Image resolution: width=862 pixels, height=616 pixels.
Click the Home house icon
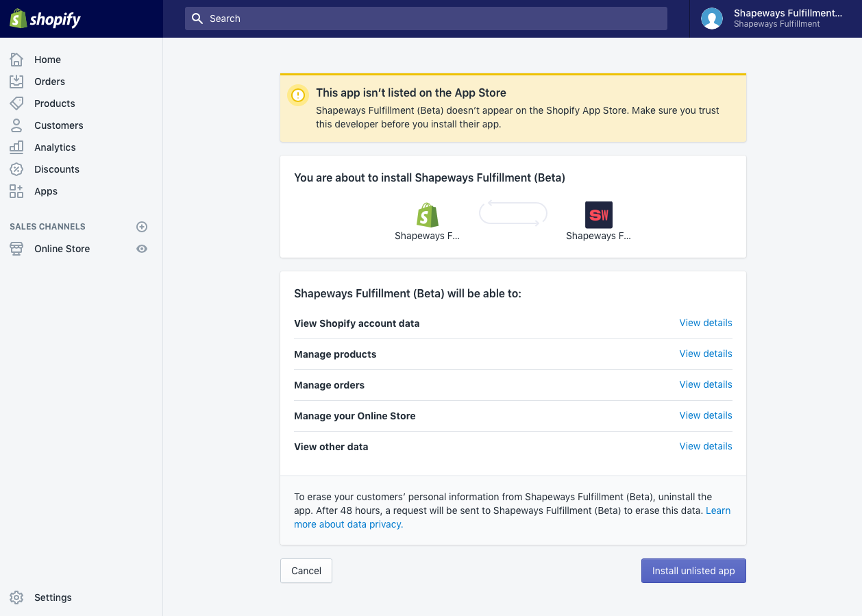point(16,60)
